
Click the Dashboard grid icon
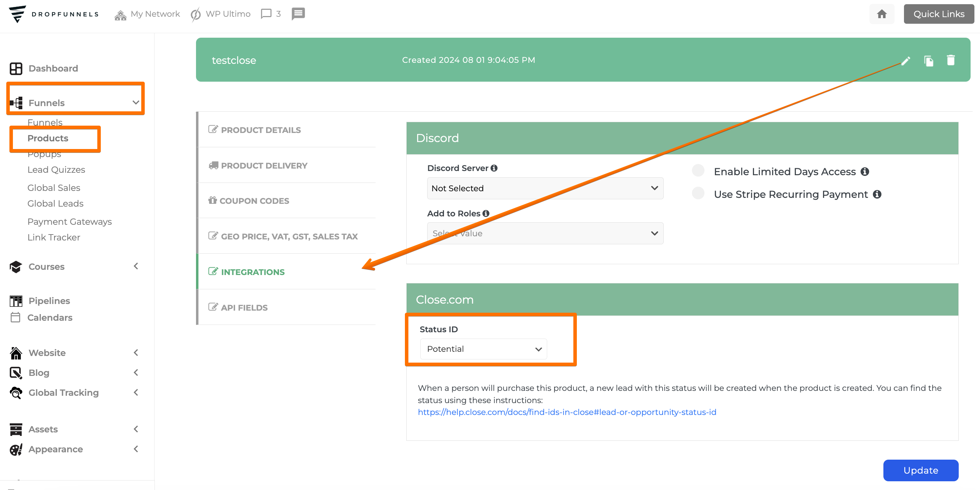click(16, 68)
